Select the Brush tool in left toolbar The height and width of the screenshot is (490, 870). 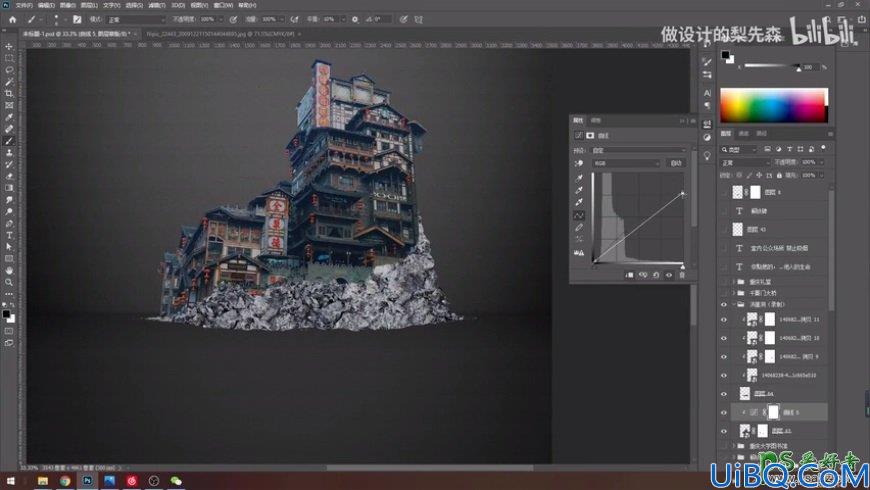pos(9,141)
